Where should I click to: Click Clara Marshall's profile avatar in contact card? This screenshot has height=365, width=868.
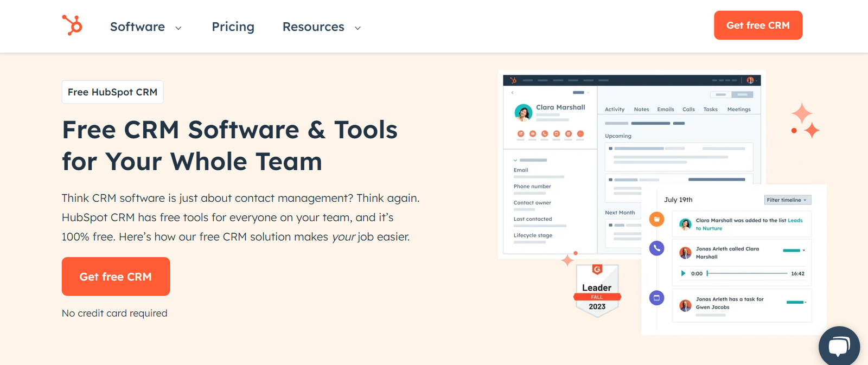523,112
